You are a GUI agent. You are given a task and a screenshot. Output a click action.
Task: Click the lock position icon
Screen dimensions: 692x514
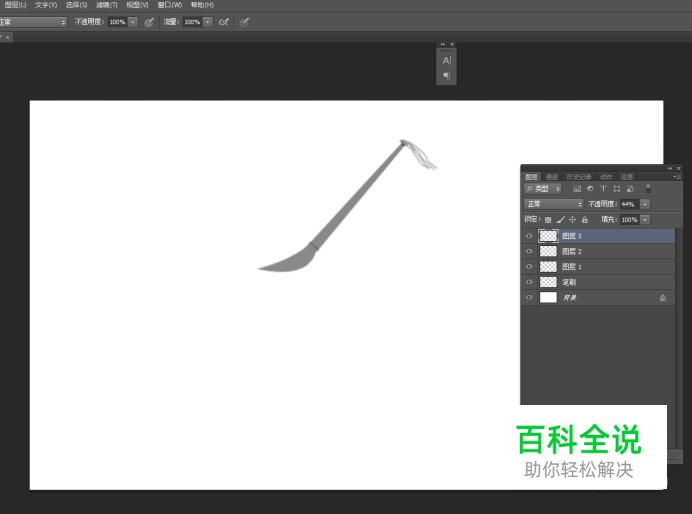tap(572, 219)
